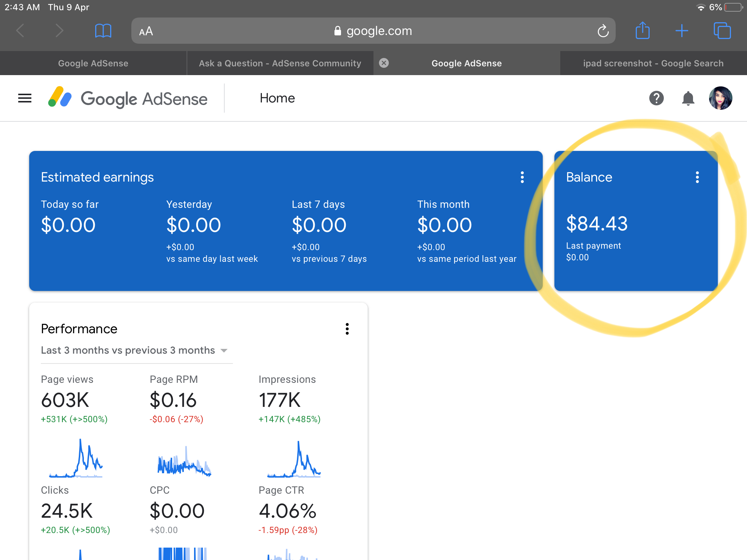The width and height of the screenshot is (747, 560).
Task: Click the Page views 603K value
Action: 65,400
